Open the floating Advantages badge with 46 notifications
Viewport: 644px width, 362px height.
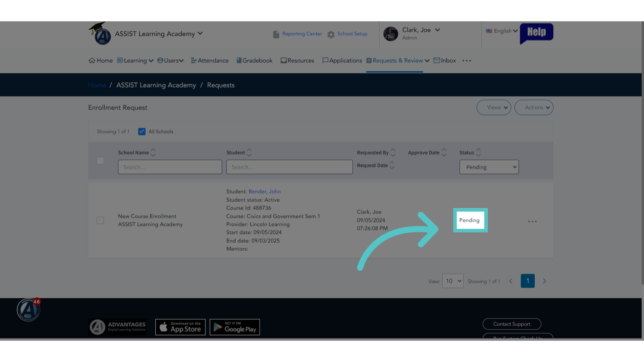[x=29, y=309]
